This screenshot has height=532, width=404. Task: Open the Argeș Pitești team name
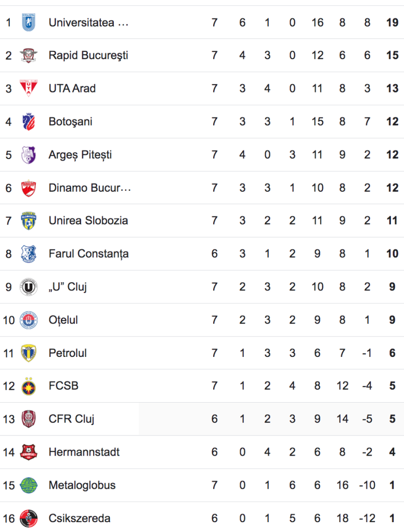tap(80, 155)
